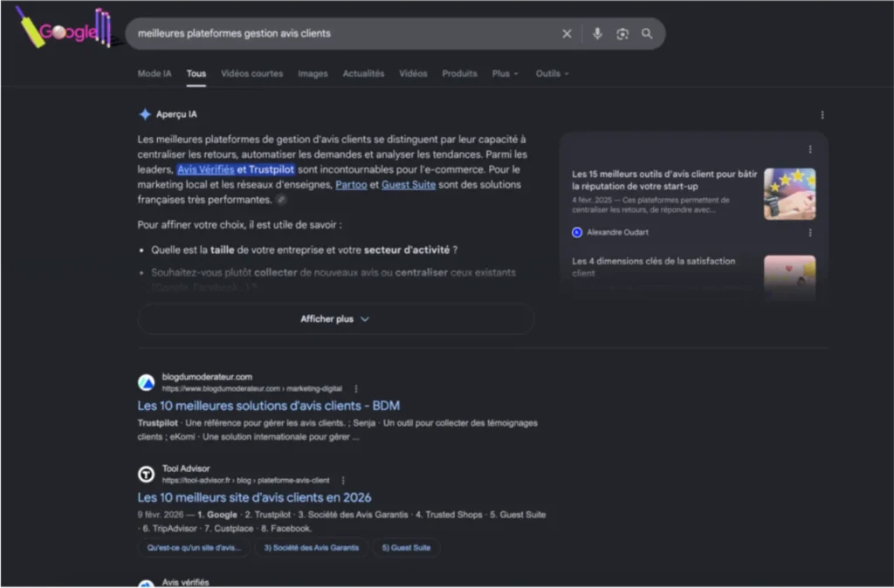Open three-dot menu beside Alexandre Oudart
Image resolution: width=894 pixels, height=588 pixels.
pos(810,232)
